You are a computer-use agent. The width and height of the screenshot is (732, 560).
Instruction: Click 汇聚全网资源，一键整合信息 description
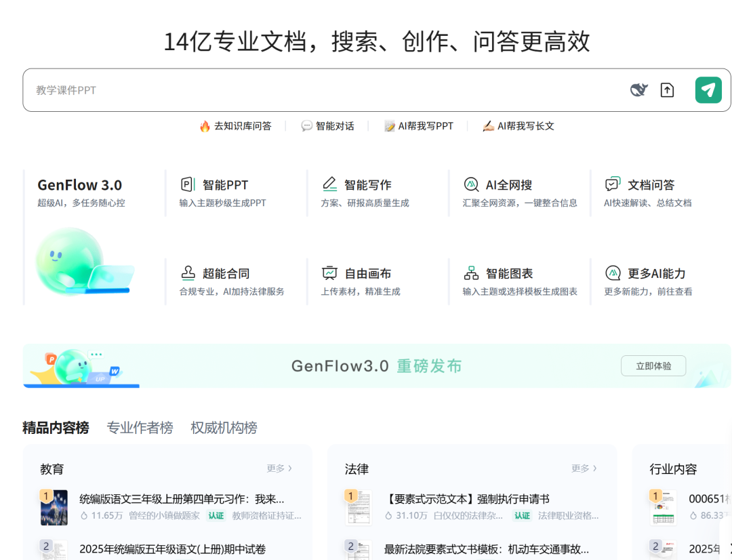click(520, 203)
